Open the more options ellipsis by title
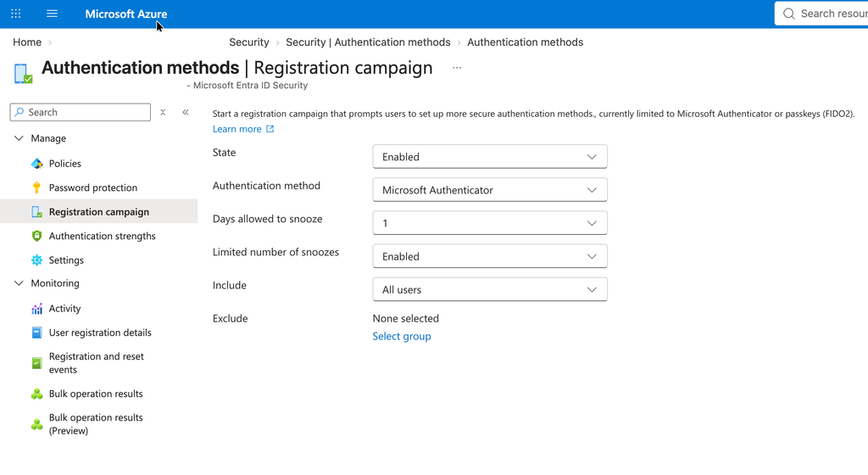The image size is (868, 475). 457,68
